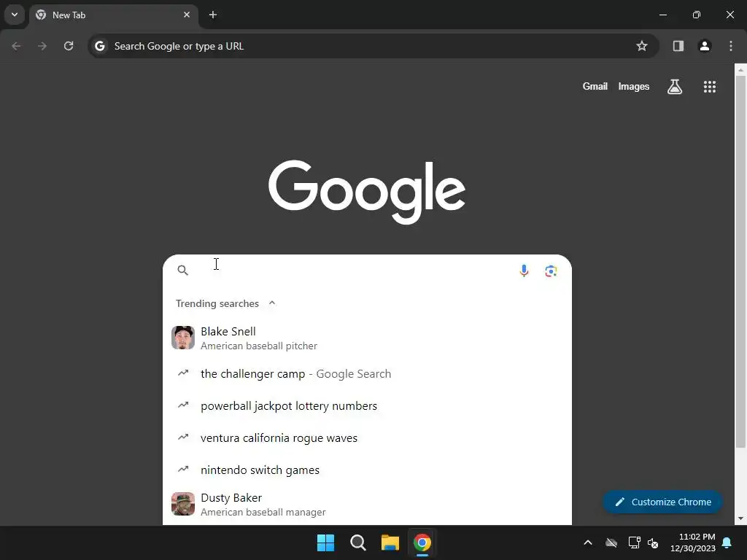The height and width of the screenshot is (560, 747).
Task: Restore down the Chrome window
Action: (697, 15)
